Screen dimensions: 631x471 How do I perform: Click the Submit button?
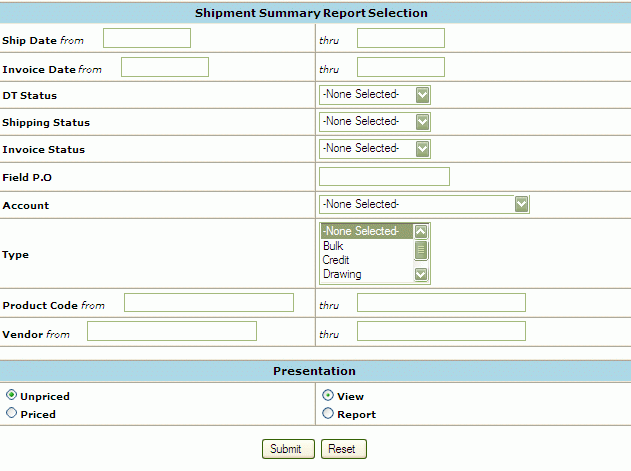[288, 449]
